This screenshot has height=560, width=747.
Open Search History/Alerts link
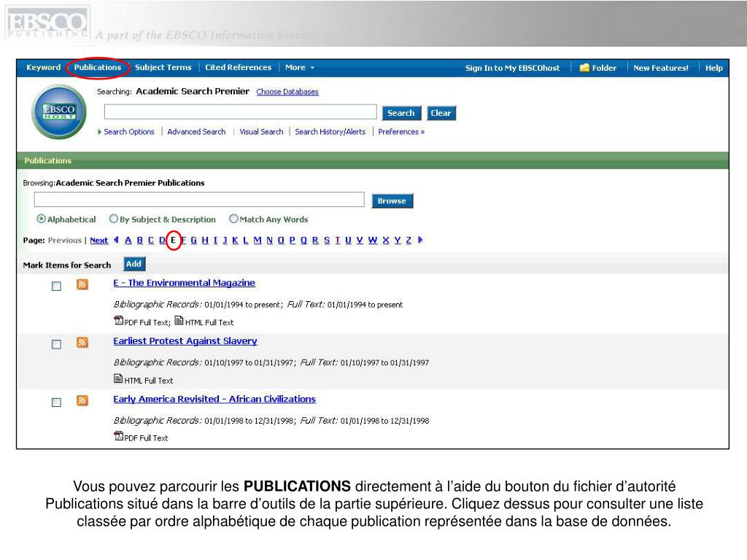[x=330, y=132]
